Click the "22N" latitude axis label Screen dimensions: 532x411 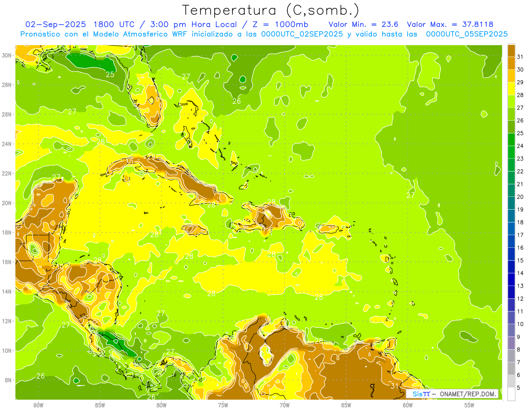[x=7, y=173]
